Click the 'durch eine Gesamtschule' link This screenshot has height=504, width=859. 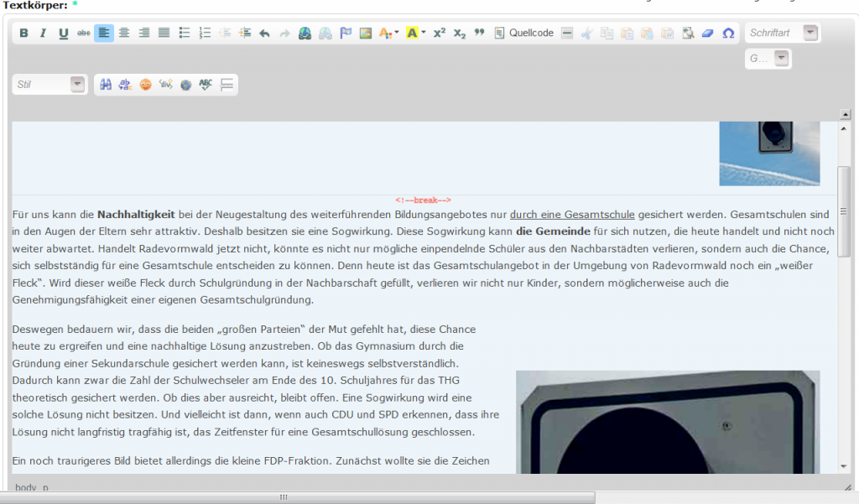pyautogui.click(x=572, y=215)
